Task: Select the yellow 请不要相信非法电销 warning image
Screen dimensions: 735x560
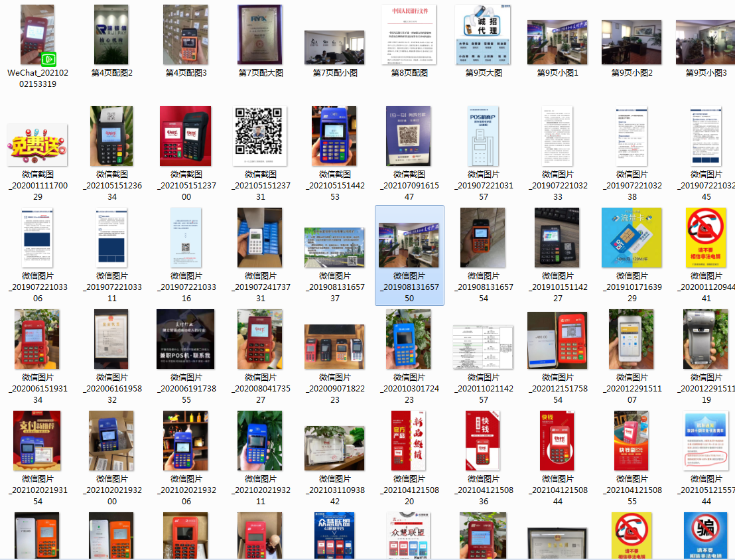Action: pyautogui.click(x=706, y=238)
